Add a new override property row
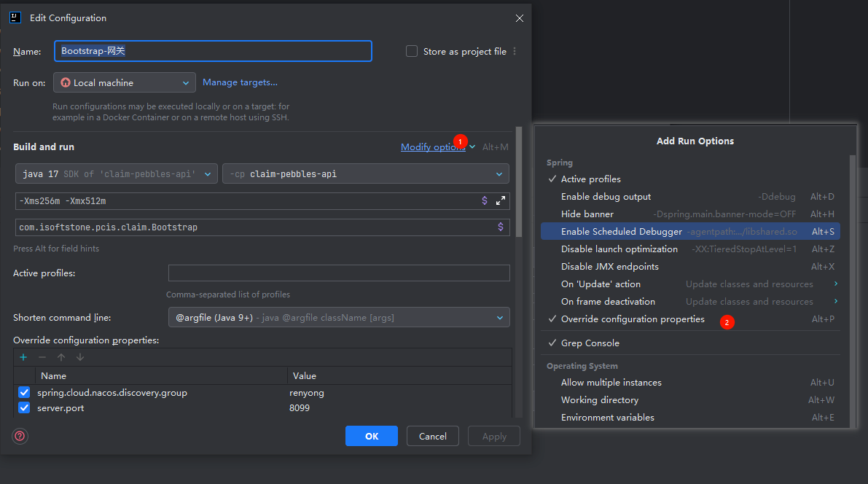Image resolution: width=868 pixels, height=484 pixels. [23, 357]
